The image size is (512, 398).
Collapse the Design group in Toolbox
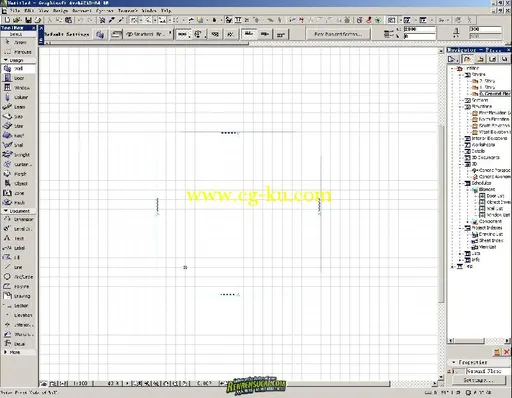pos(5,60)
